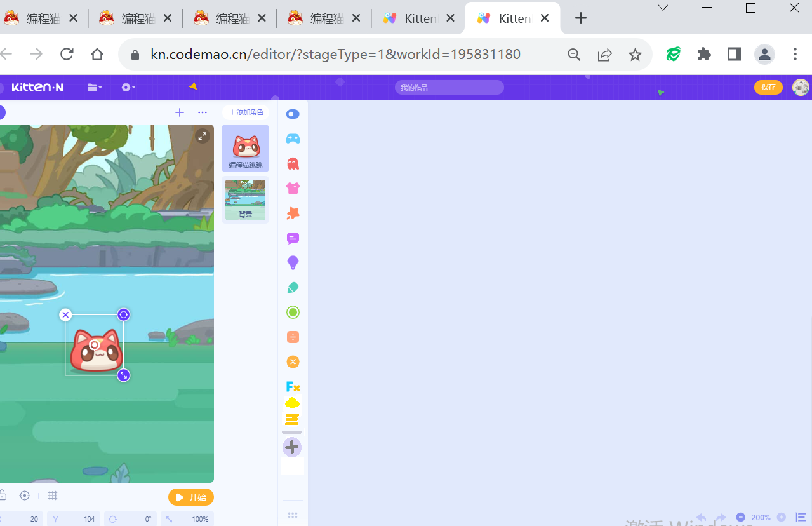The width and height of the screenshot is (812, 526).
Task: Open the user avatar in the Kitten header
Action: coord(801,87)
